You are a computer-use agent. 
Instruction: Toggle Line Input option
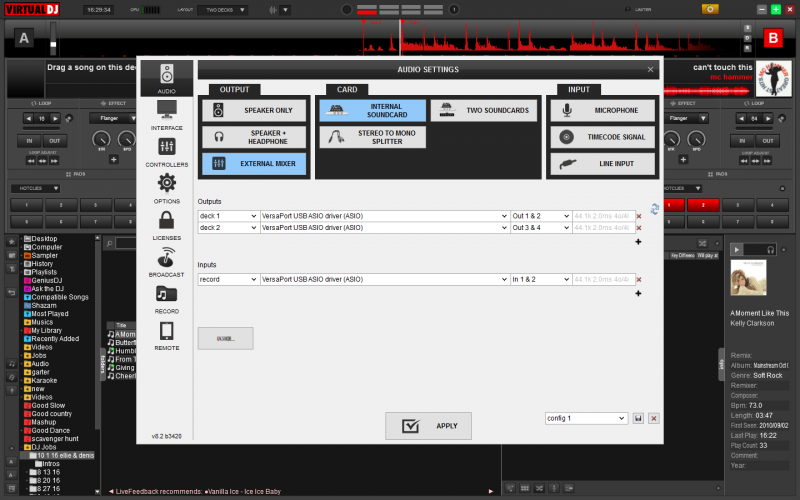603,164
